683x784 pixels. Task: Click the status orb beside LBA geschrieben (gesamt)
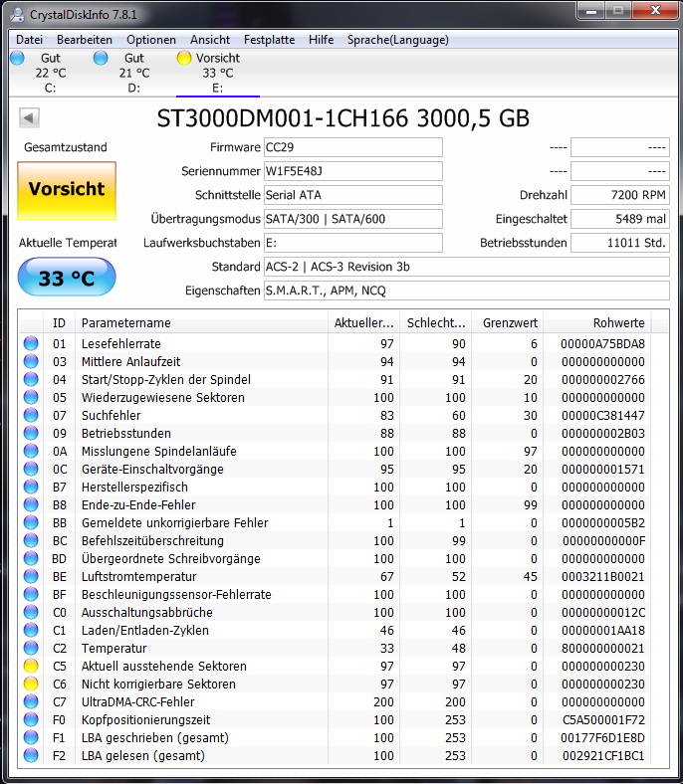click(x=31, y=738)
